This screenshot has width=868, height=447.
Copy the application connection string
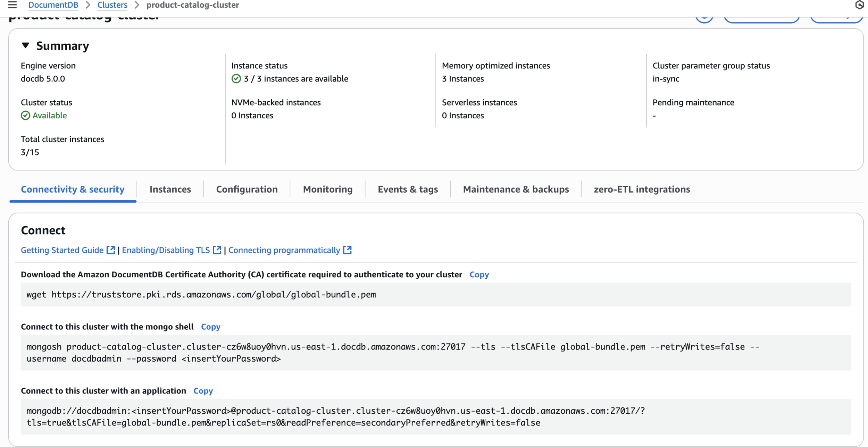pyautogui.click(x=203, y=391)
